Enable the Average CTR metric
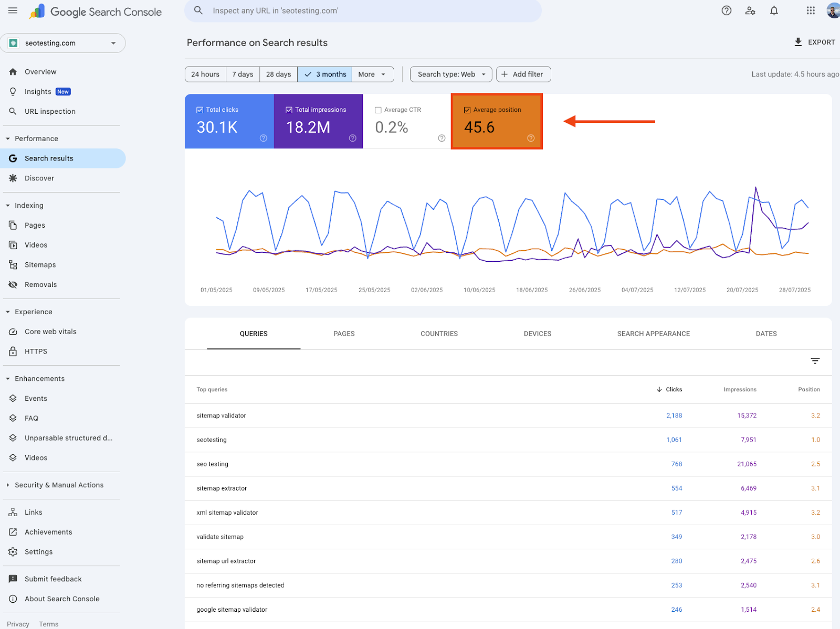This screenshot has height=629, width=840. 377,110
